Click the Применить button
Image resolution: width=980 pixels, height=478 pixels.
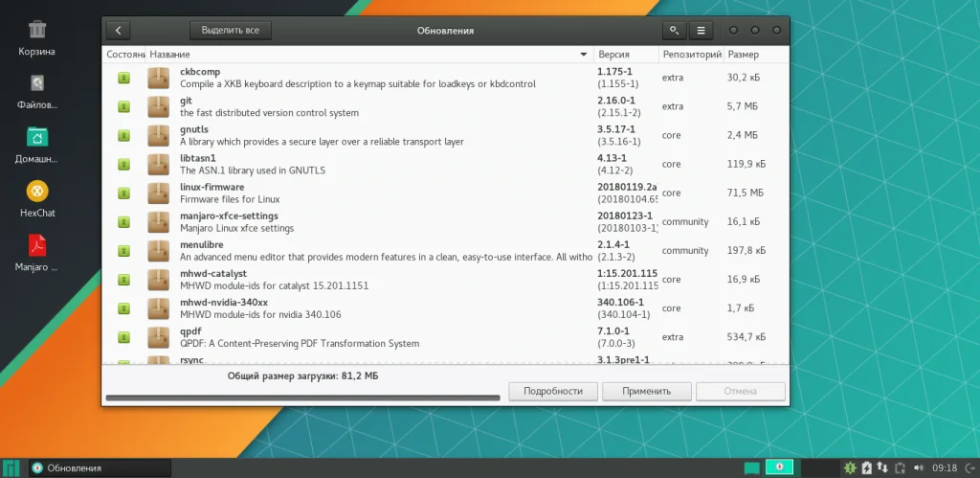(646, 391)
